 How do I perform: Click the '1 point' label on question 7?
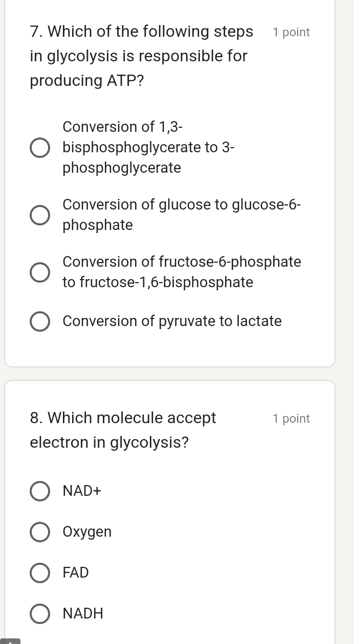click(291, 32)
